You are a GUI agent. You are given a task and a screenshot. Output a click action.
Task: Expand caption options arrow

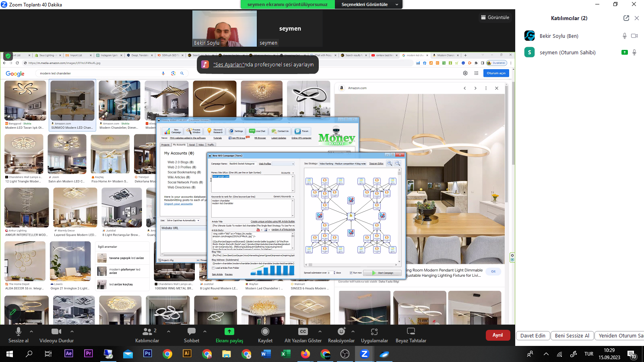coord(320,331)
